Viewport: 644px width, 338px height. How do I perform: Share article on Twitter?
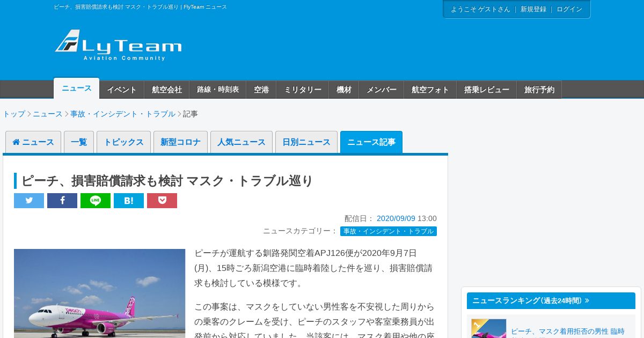(29, 201)
